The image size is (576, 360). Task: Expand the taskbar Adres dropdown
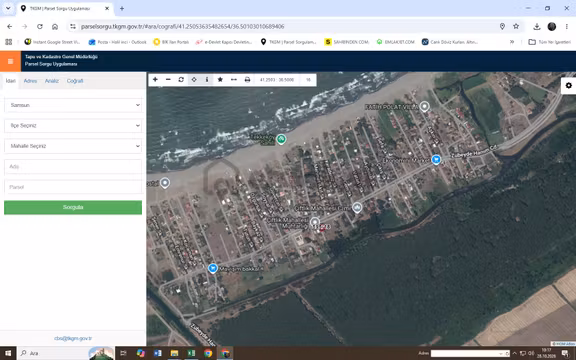[501, 353]
